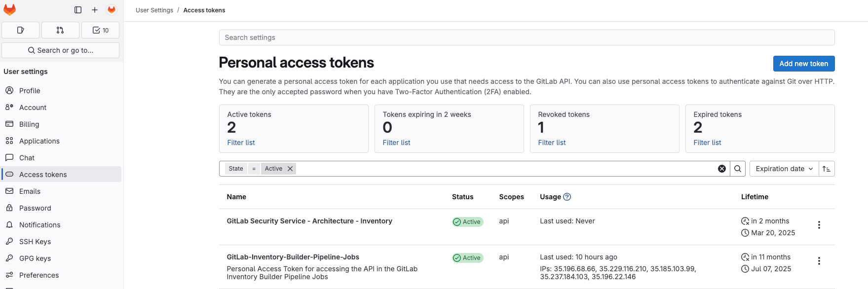Screen dimensions: 868x289
Task: Clear the token filter search bar
Action: pyautogui.click(x=721, y=169)
